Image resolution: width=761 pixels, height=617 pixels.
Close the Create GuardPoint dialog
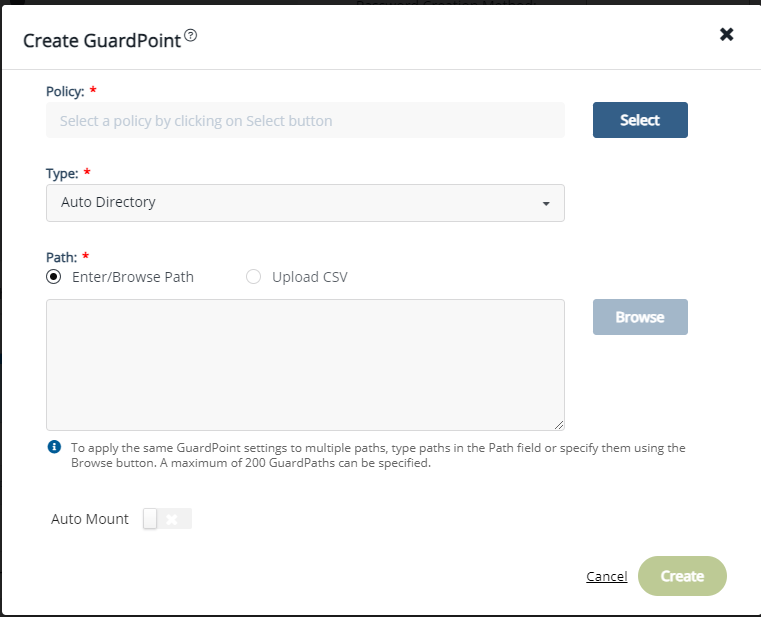(727, 35)
